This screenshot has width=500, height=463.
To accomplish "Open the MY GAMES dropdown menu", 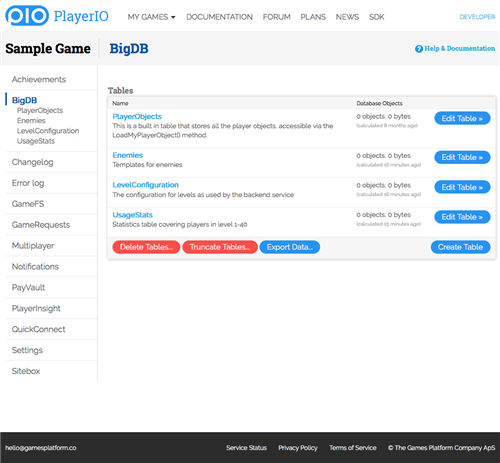I will 151,17.
